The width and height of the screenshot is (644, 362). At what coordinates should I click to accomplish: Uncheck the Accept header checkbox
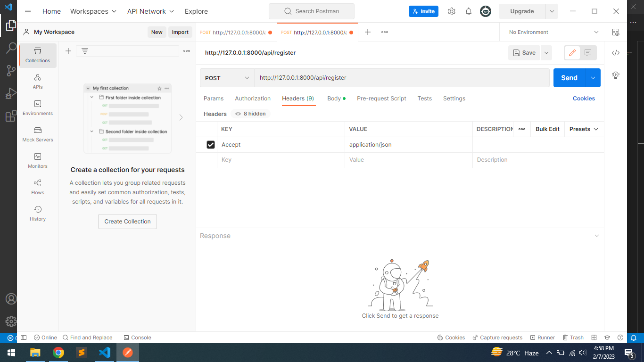(211, 145)
